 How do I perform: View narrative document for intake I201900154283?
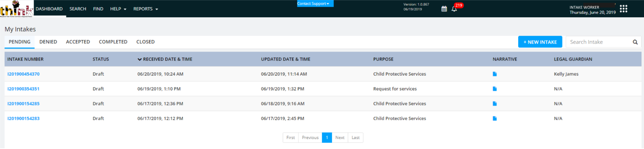click(x=494, y=118)
